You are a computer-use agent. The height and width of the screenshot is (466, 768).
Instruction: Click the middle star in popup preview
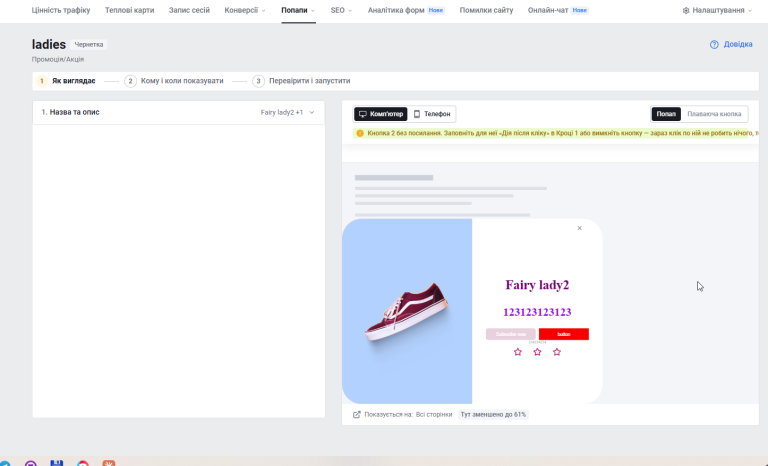click(x=537, y=352)
